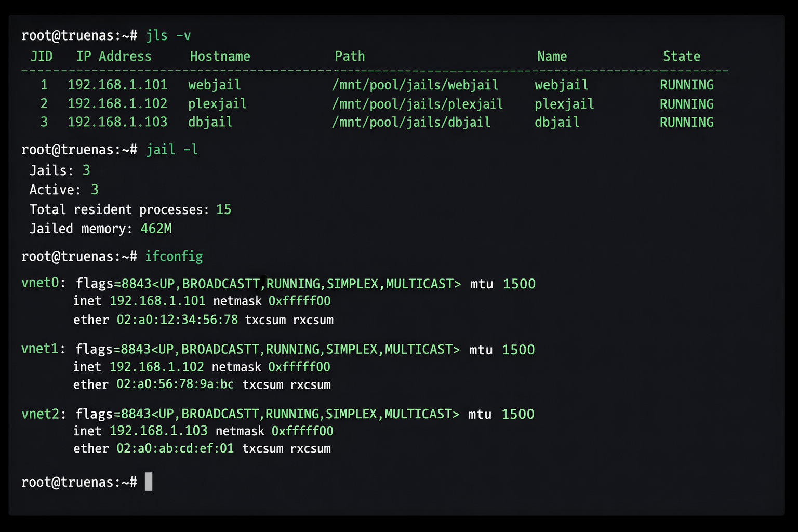Select IP address 192.168.1.102
This screenshot has width=798, height=532.
pos(117,103)
